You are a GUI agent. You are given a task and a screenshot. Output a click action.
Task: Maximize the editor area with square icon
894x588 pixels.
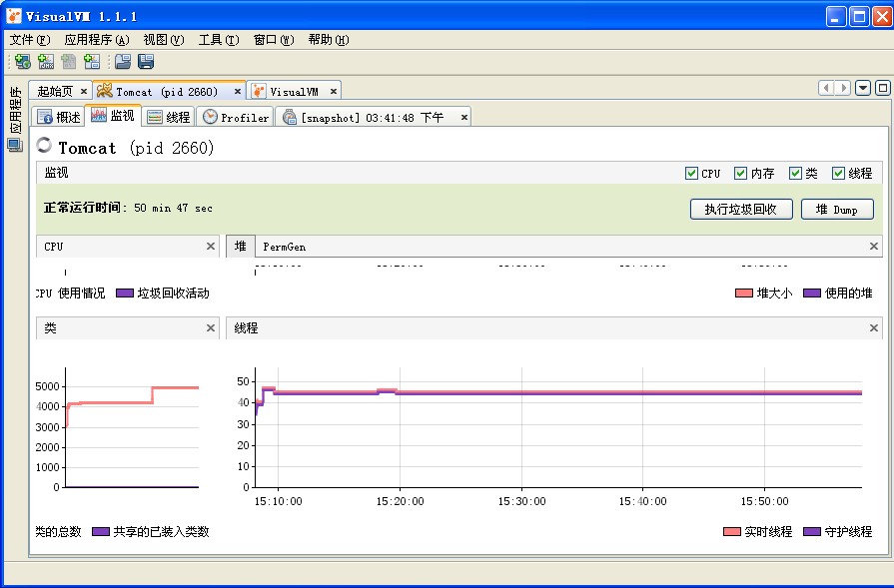pos(883,88)
